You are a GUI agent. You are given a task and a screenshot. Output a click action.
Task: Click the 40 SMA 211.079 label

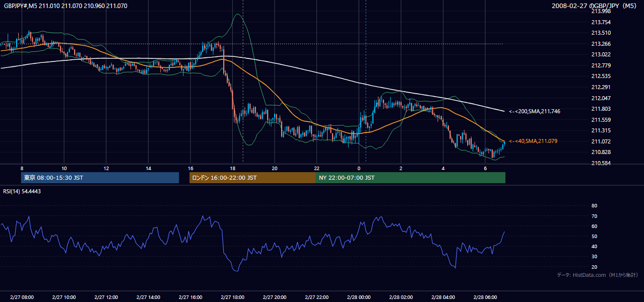tap(533, 141)
